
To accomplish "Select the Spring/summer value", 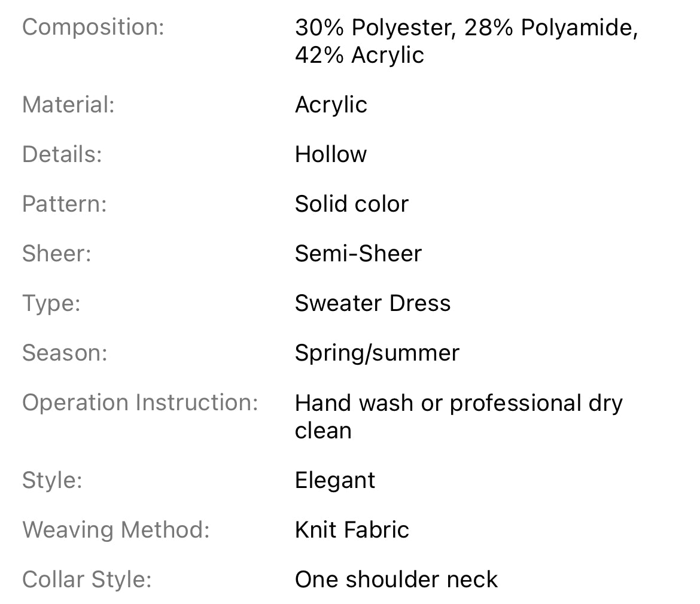I will (x=377, y=353).
